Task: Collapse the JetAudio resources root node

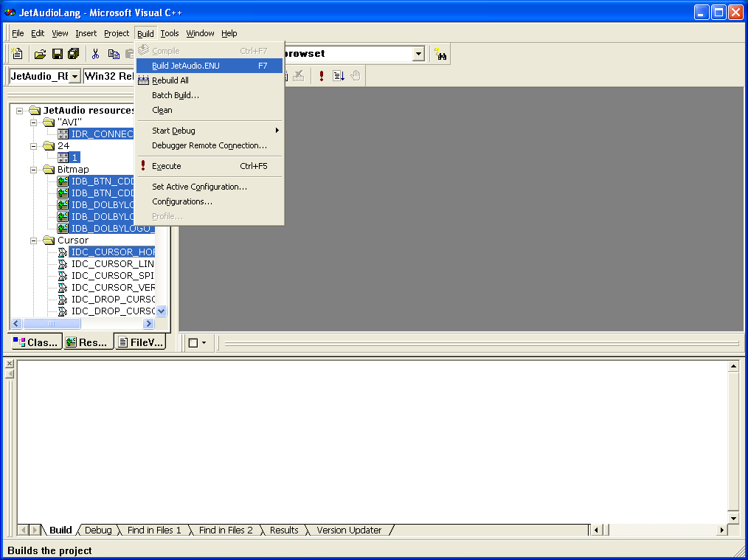Action: coord(20,111)
